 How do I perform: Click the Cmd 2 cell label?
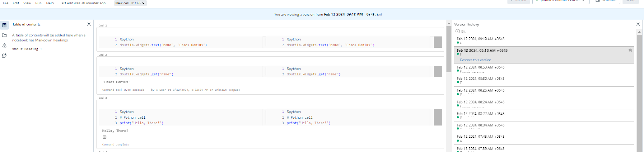coord(103,55)
